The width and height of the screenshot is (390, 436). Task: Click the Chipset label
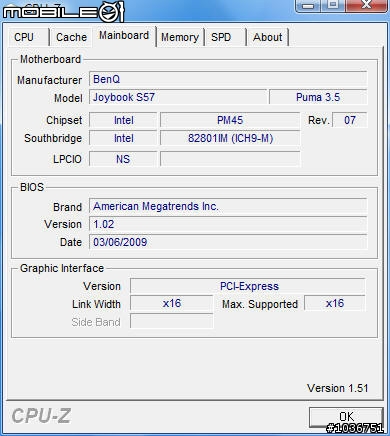click(64, 120)
